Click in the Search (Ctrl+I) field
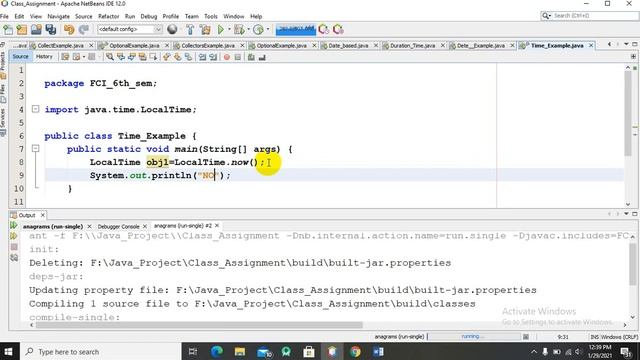 (595, 16)
